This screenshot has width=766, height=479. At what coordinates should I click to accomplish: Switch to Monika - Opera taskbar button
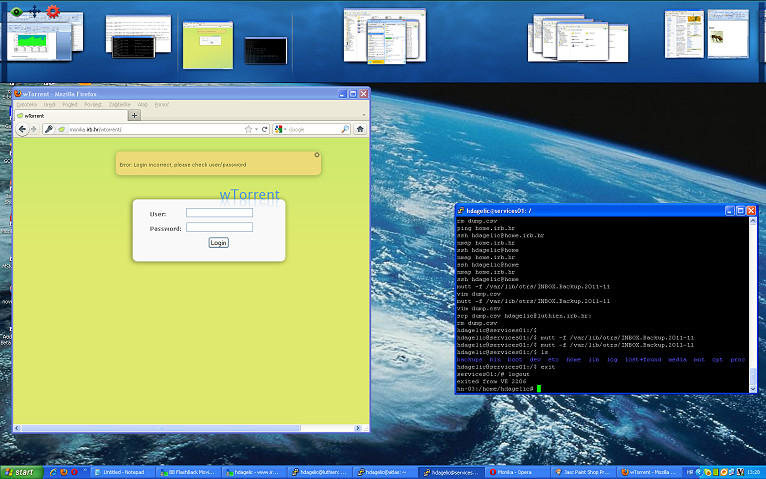pyautogui.click(x=518, y=472)
